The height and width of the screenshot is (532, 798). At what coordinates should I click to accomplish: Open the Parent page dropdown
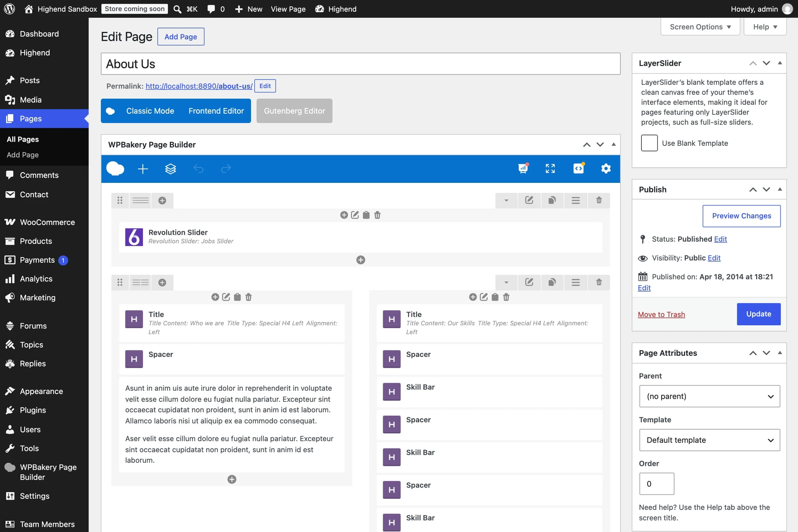pyautogui.click(x=710, y=396)
